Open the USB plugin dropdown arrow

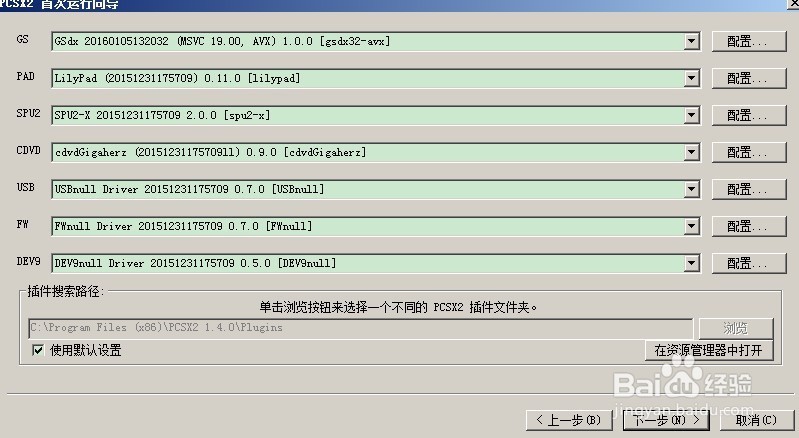pyautogui.click(x=691, y=189)
